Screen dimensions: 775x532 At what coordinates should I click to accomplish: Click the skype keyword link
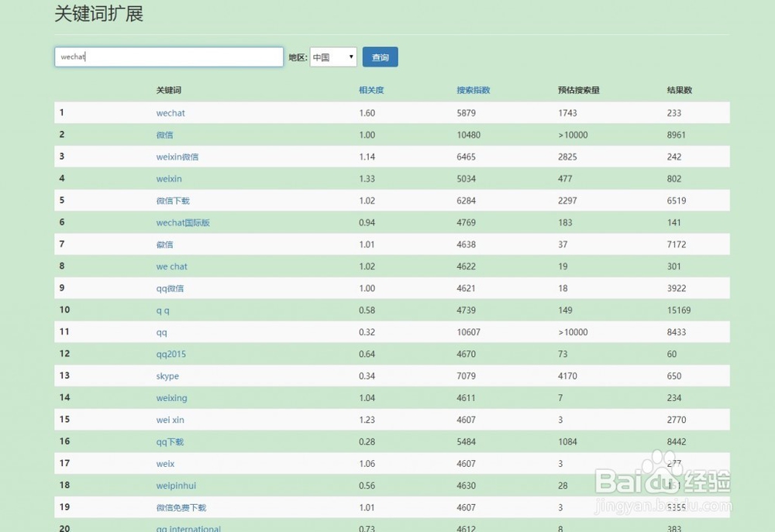click(x=167, y=376)
